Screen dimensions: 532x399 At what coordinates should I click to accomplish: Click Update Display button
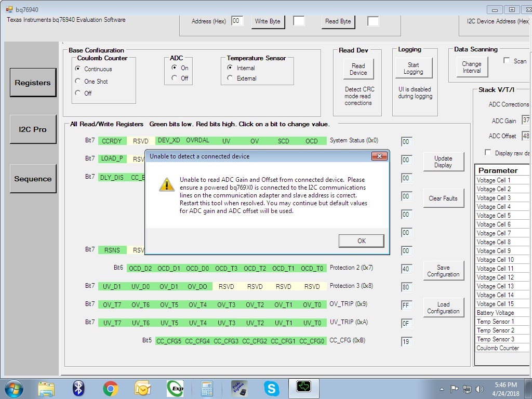[443, 162]
